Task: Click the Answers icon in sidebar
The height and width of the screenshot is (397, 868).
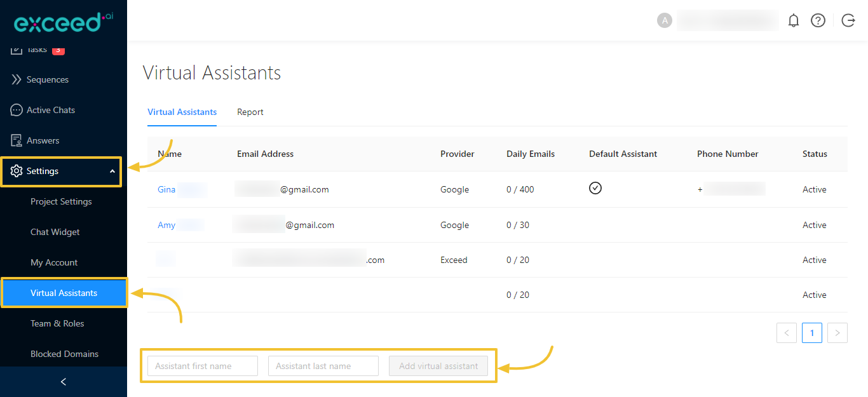Action: (x=17, y=140)
